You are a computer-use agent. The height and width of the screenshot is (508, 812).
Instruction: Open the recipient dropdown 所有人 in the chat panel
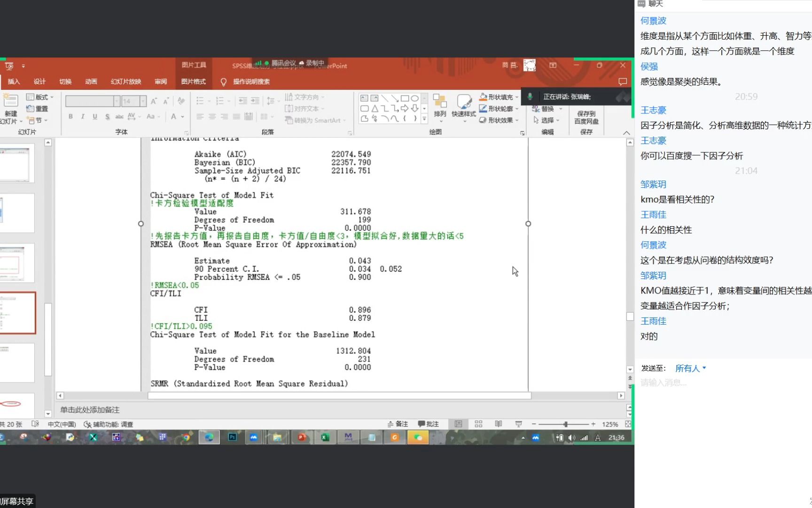coord(690,368)
